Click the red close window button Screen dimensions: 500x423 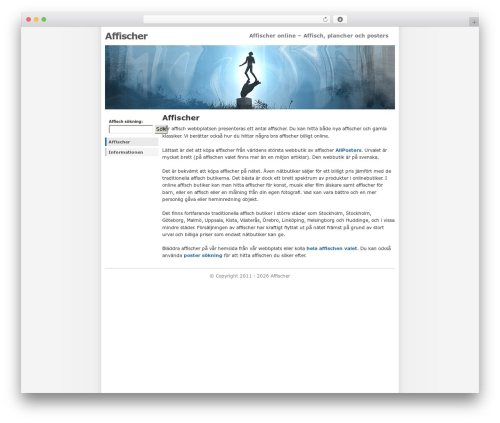(29, 19)
